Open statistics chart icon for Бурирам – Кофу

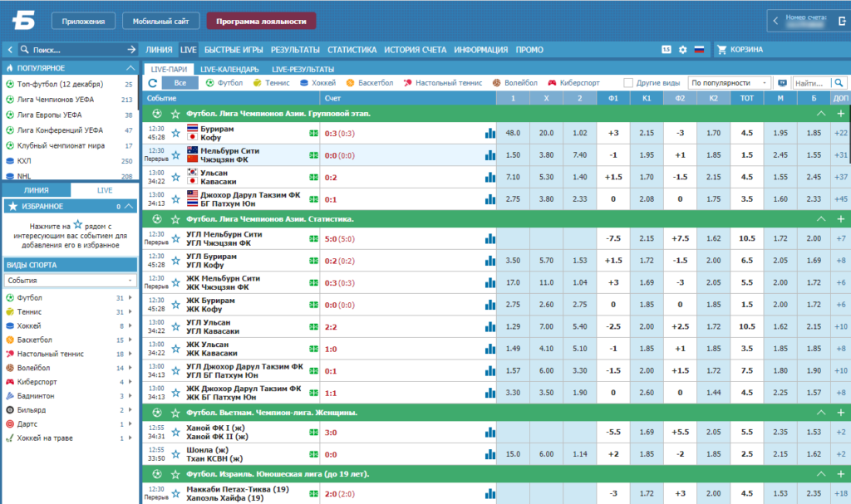pos(490,133)
